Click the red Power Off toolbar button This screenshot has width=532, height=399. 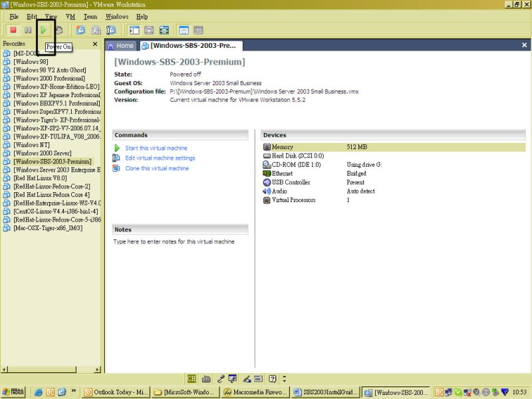pos(13,30)
